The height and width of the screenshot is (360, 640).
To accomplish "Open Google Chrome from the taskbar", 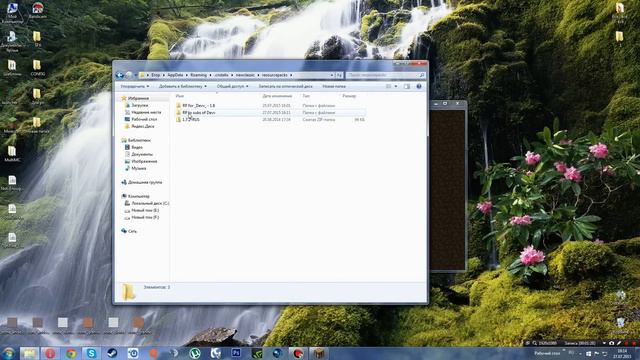I will (71, 353).
